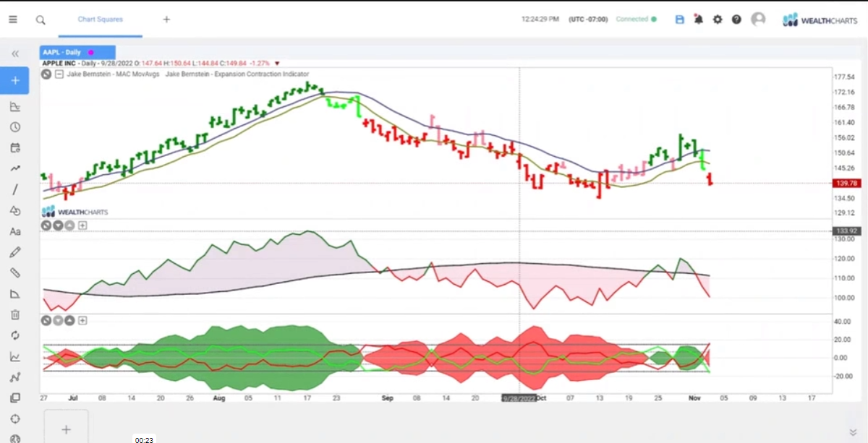Activate the crosshair target tool
Image resolution: width=868 pixels, height=443 pixels.
tap(14, 418)
